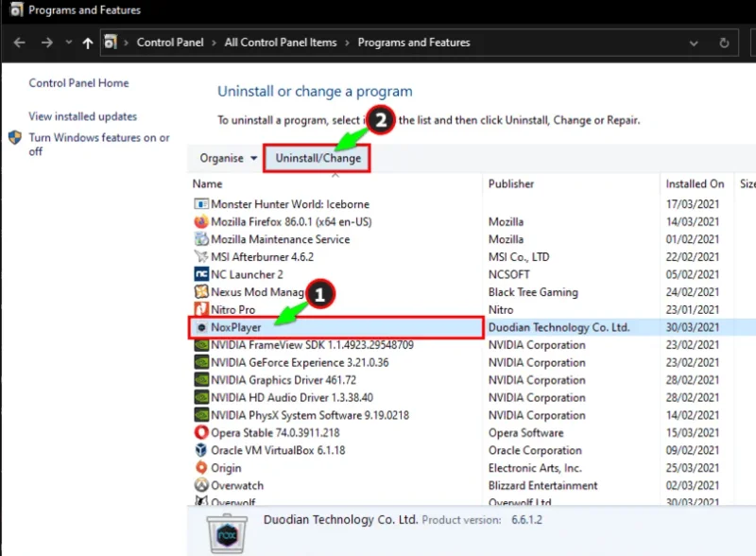Click Electronic Arts, Inc. publisher cell

535,468
